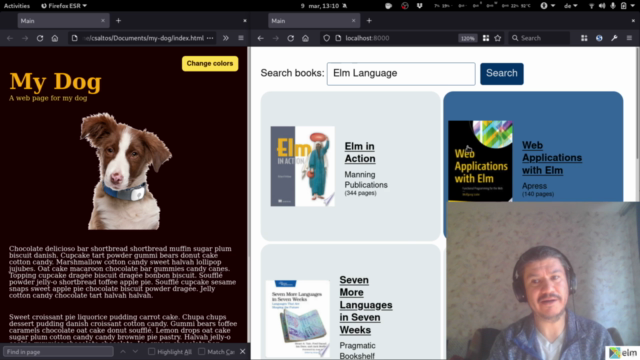The height and width of the screenshot is (360, 640).
Task: Focus the Find in page field
Action: point(58,351)
